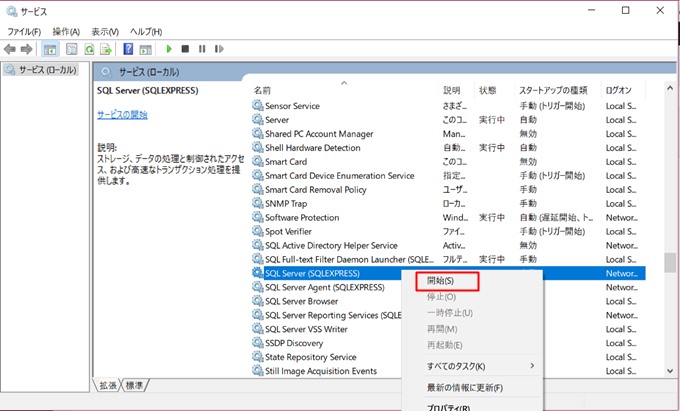Click the Back arrow toolbar icon
This screenshot has width=680, height=411.
tap(10, 49)
